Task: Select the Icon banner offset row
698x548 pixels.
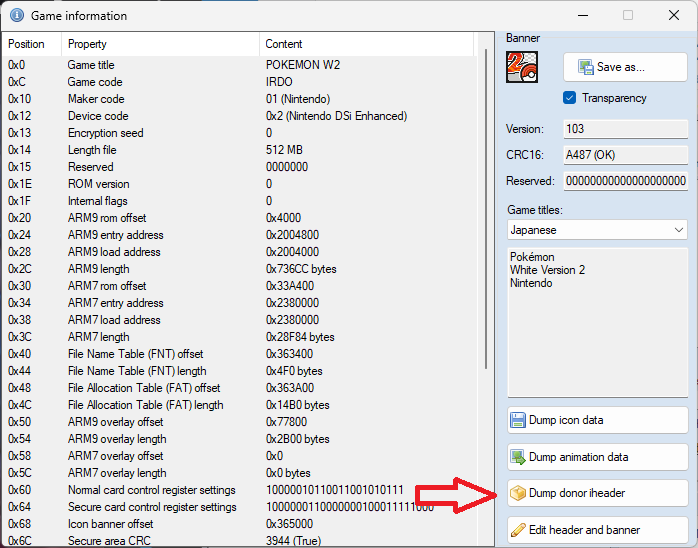Action: point(238,524)
